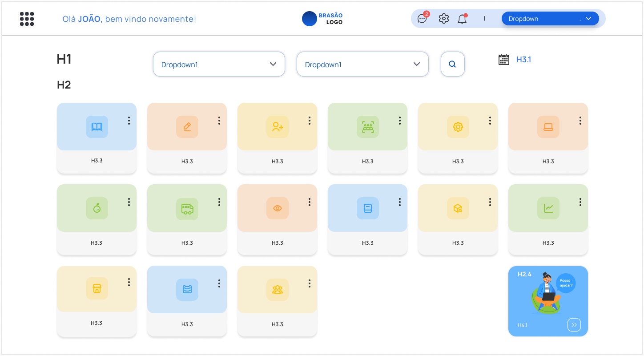Screen dimensions: 644x356
Task: Open the green line chart card
Action: tap(548, 209)
